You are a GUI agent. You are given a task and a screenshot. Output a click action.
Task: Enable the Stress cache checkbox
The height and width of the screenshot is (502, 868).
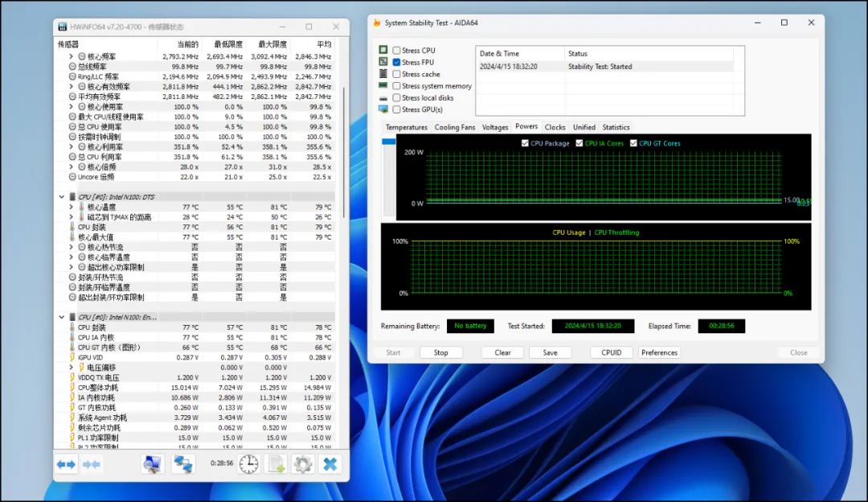pos(396,74)
